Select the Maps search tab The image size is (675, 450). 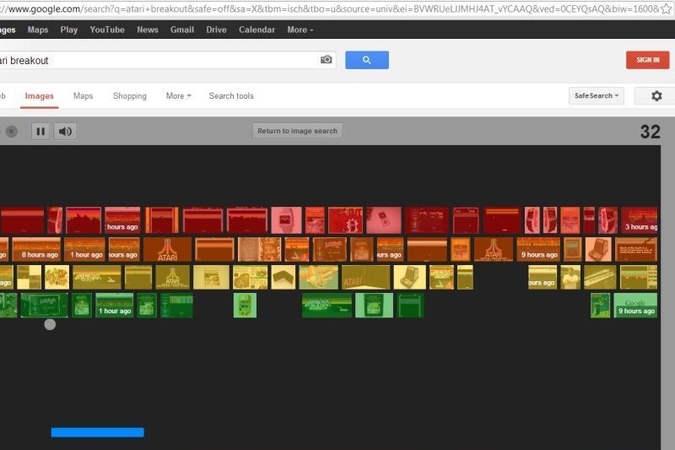83,96
